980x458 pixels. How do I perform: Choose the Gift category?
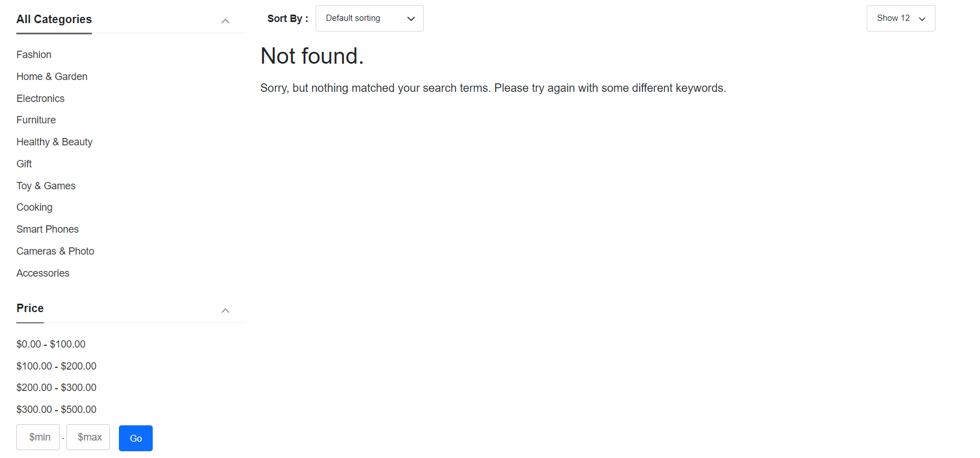click(24, 164)
